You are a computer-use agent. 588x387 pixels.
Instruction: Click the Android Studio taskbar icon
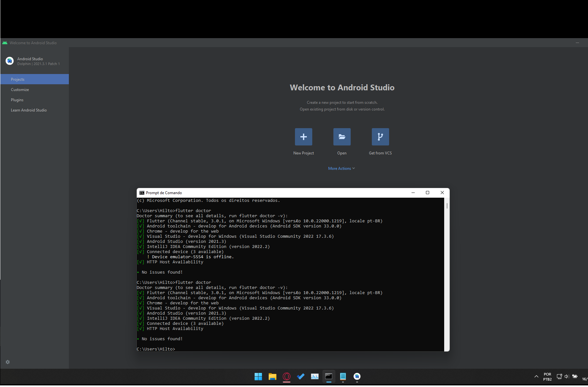(357, 376)
